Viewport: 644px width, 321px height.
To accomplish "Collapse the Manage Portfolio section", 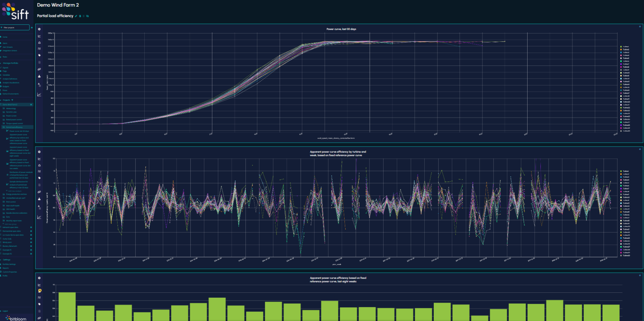I will click(x=10, y=63).
